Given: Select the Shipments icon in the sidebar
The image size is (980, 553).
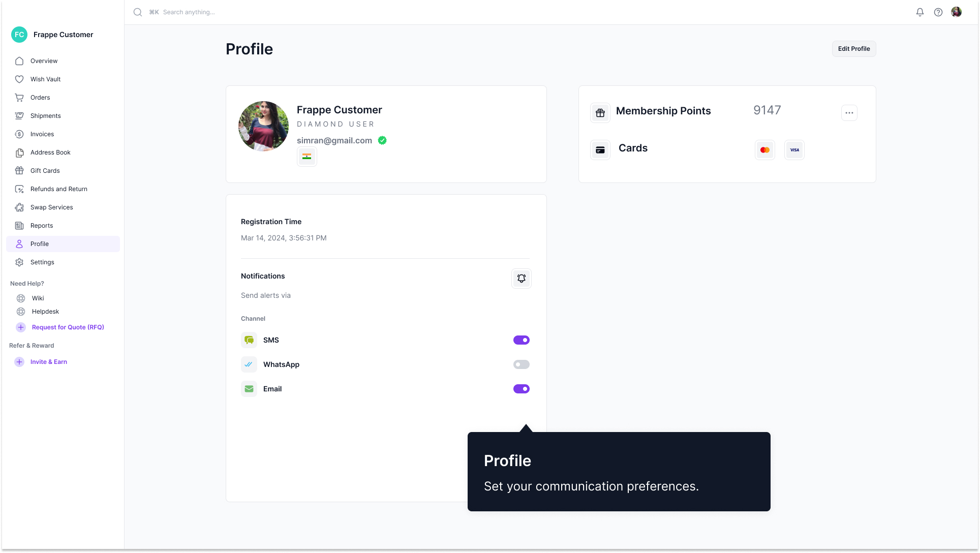Looking at the screenshot, I should pyautogui.click(x=19, y=115).
